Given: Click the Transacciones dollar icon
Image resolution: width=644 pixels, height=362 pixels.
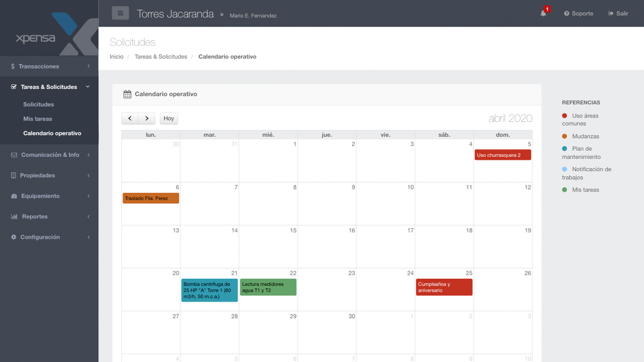Looking at the screenshot, I should (13, 66).
